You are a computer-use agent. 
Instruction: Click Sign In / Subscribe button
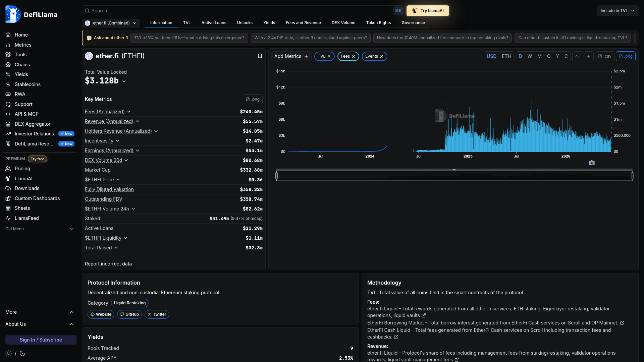pos(41,340)
